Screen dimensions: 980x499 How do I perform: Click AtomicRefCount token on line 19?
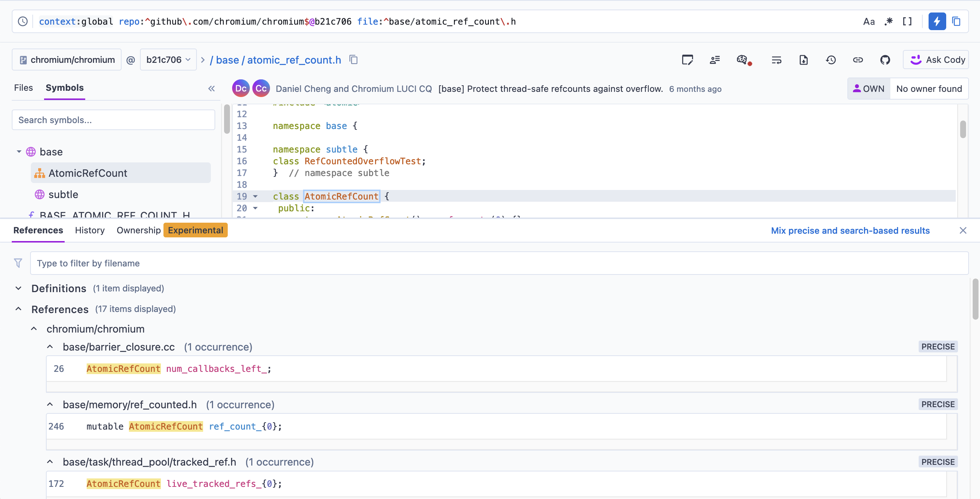[341, 196]
